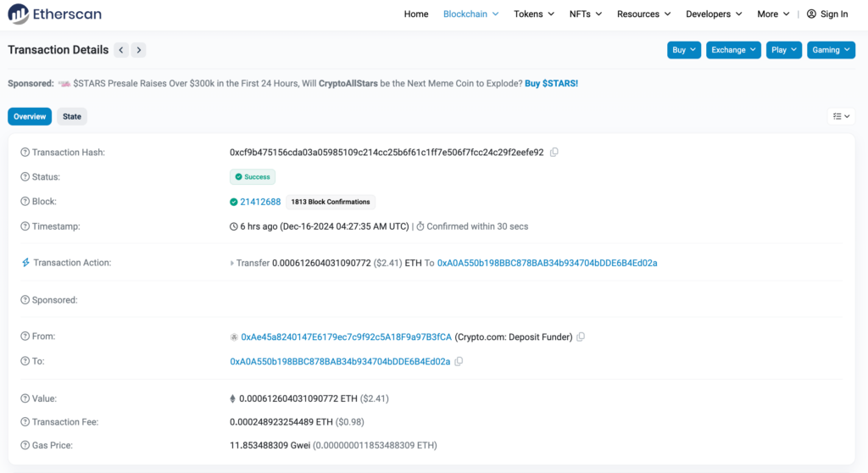Click Sign In

pyautogui.click(x=827, y=14)
